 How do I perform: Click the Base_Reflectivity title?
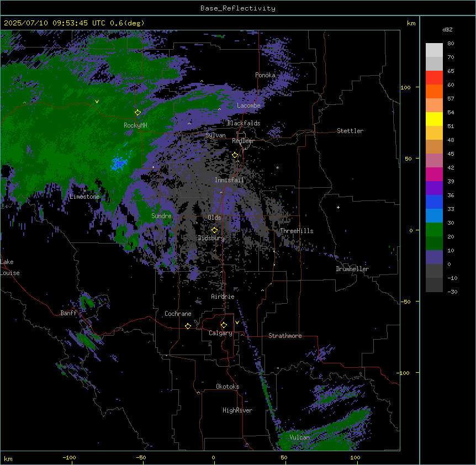click(238, 8)
